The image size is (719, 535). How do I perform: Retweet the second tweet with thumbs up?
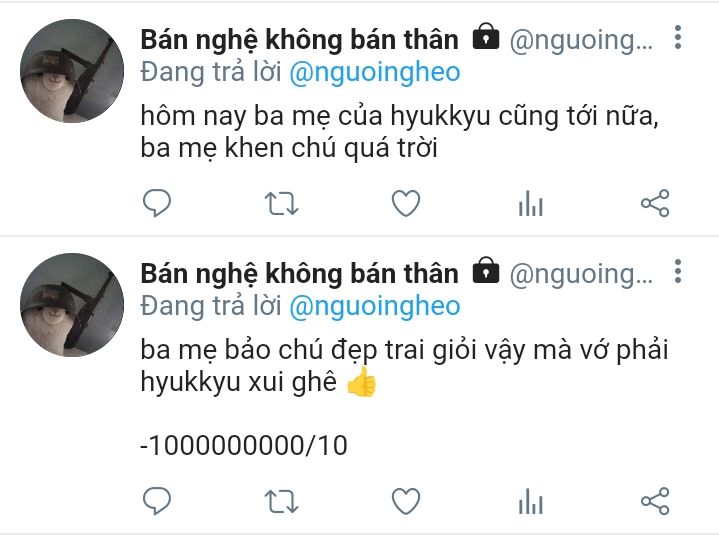(x=281, y=502)
